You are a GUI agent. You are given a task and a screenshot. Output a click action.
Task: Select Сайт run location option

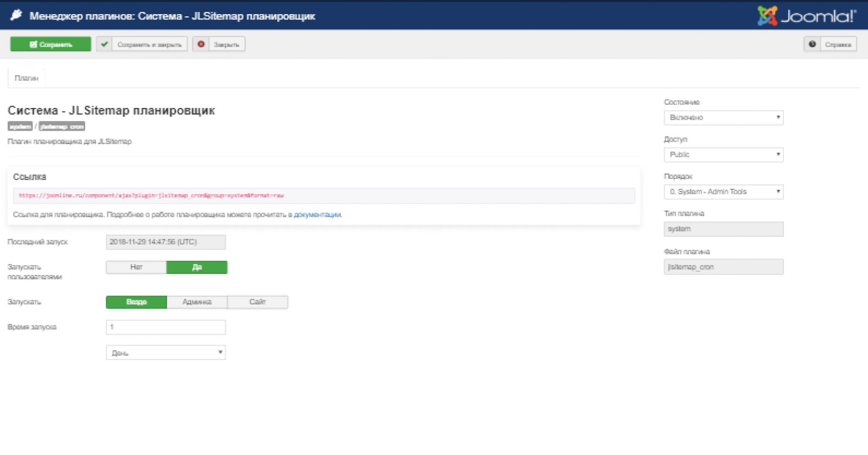pyautogui.click(x=258, y=302)
